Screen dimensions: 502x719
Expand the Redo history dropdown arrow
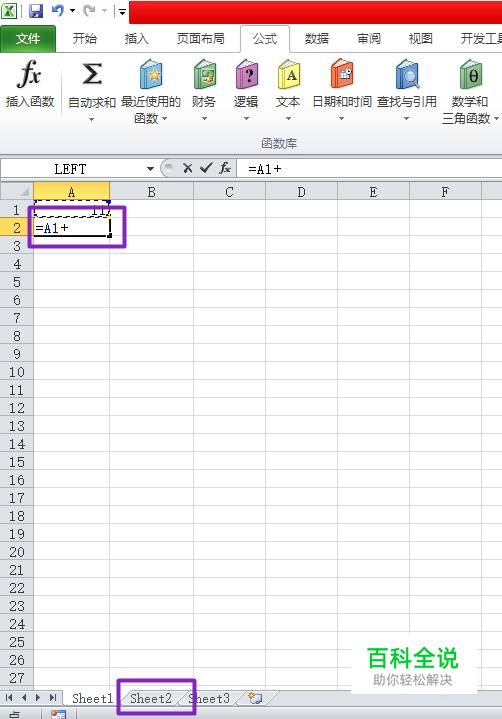pos(104,11)
